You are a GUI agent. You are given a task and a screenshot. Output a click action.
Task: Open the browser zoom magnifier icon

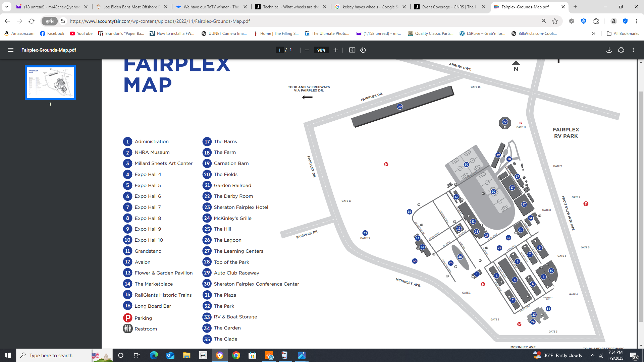[x=544, y=21]
